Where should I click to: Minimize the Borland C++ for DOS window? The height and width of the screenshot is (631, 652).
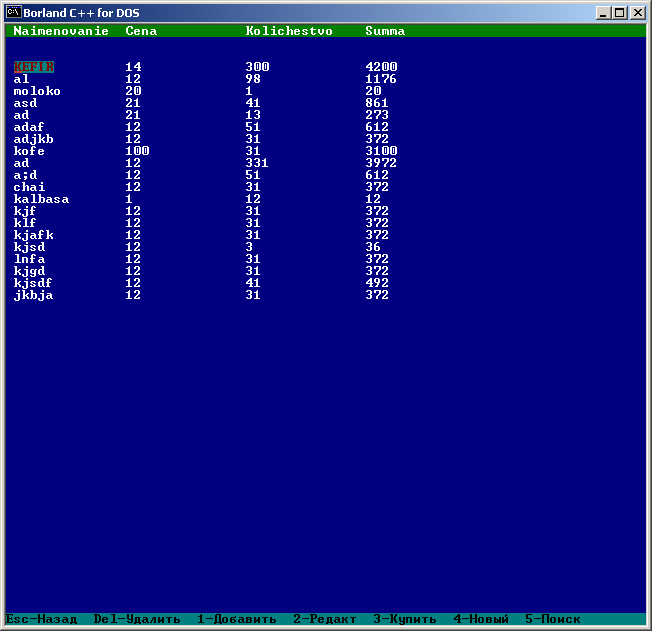pos(603,13)
